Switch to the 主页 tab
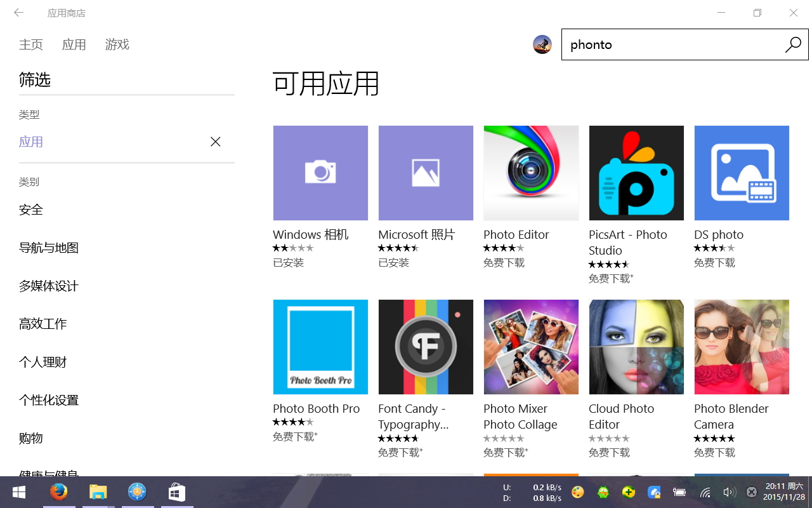The height and width of the screenshot is (508, 812). pos(31,44)
